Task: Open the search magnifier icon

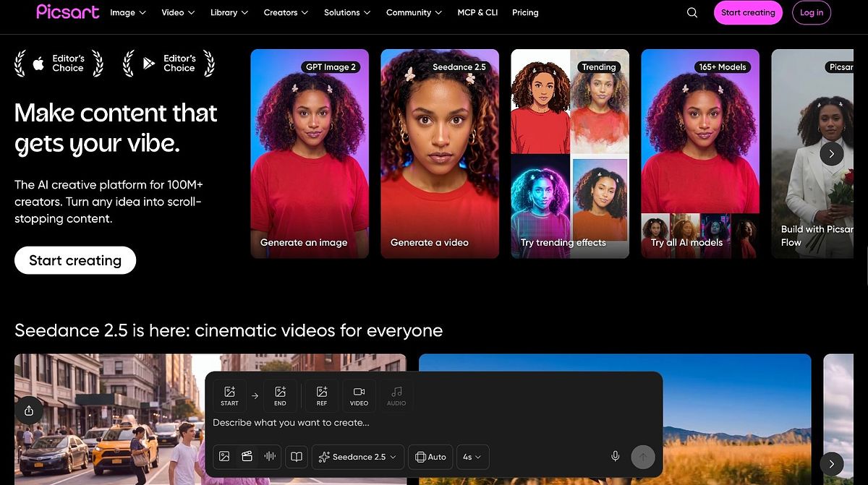Action: pos(692,12)
